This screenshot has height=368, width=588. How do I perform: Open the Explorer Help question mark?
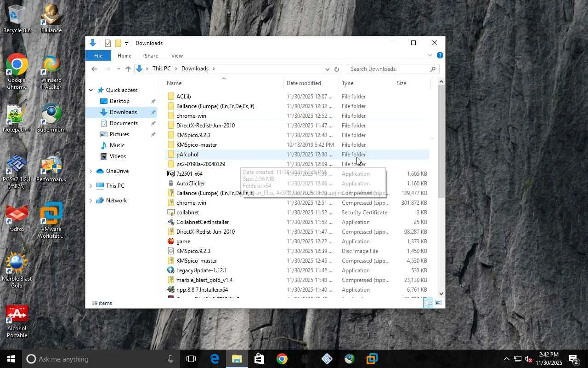pos(440,55)
